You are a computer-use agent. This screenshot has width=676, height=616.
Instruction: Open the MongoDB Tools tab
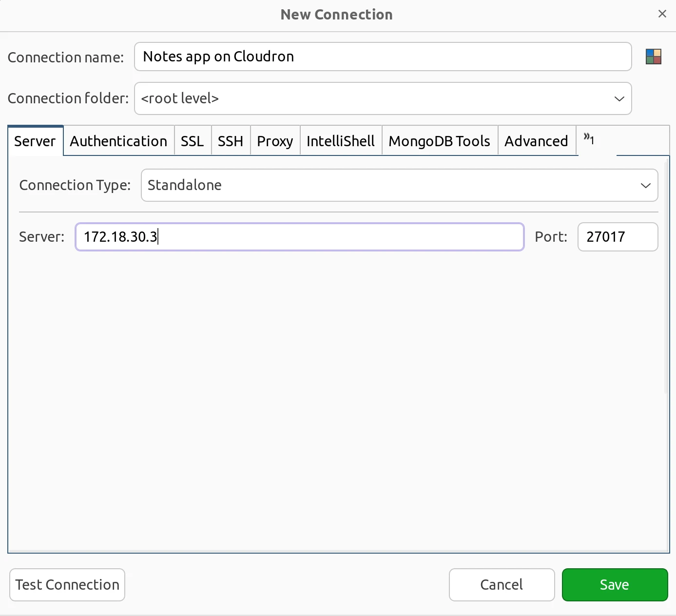coord(439,141)
